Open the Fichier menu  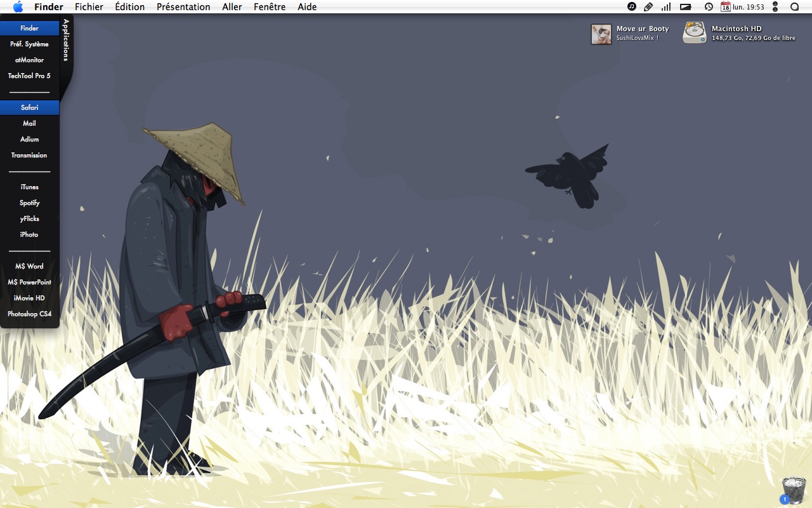point(89,7)
